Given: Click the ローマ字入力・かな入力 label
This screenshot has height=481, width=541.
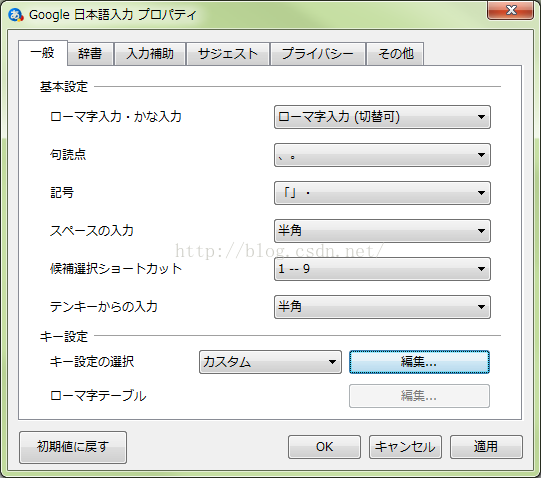Looking at the screenshot, I should [116, 117].
